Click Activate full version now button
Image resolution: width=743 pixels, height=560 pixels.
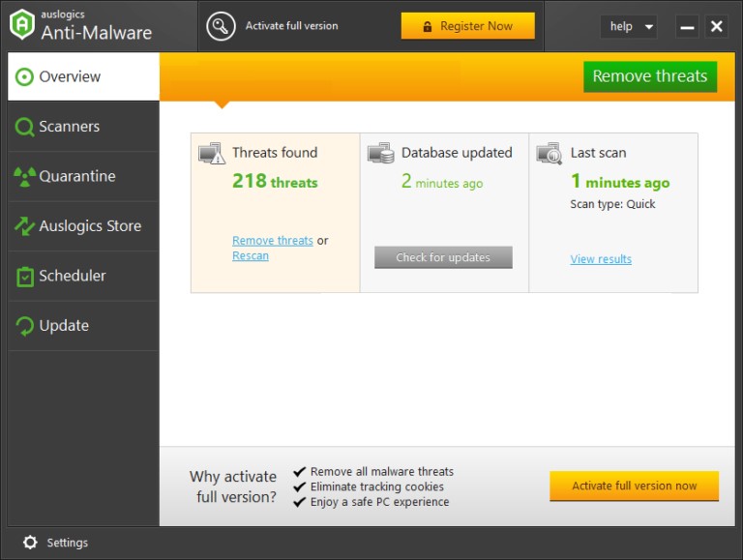coord(634,486)
